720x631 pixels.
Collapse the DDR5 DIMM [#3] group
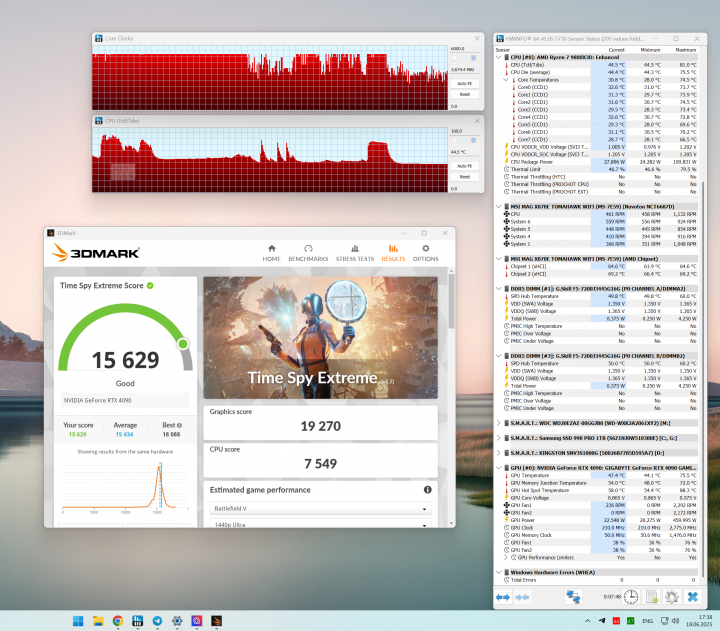499,356
